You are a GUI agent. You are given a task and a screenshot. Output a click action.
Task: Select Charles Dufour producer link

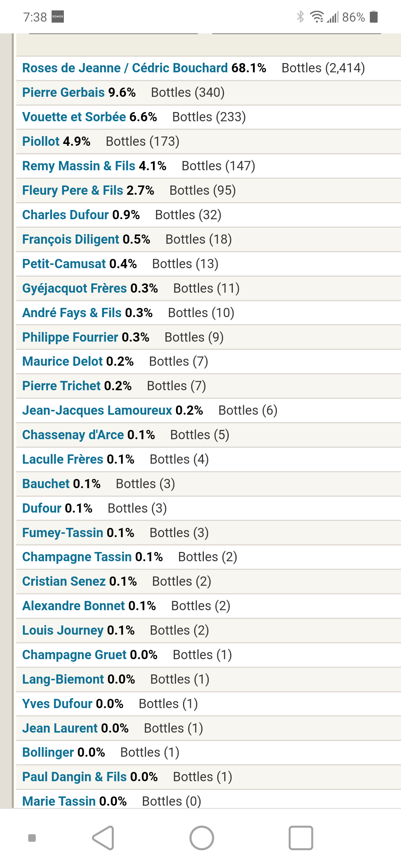[x=65, y=215]
